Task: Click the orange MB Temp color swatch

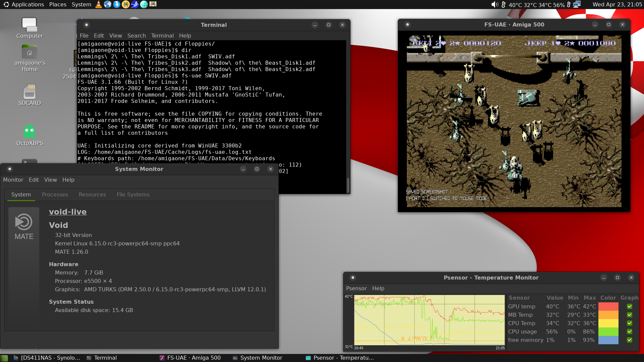Action: (x=608, y=315)
